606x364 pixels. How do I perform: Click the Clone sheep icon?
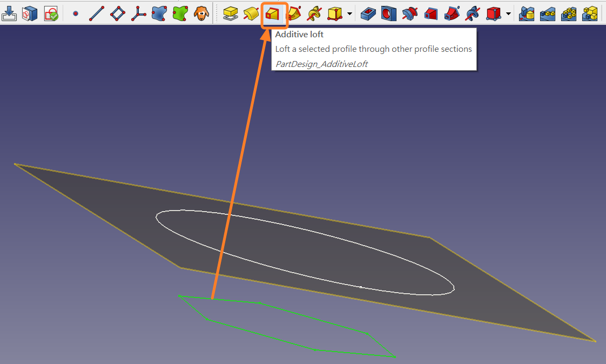[x=201, y=14]
